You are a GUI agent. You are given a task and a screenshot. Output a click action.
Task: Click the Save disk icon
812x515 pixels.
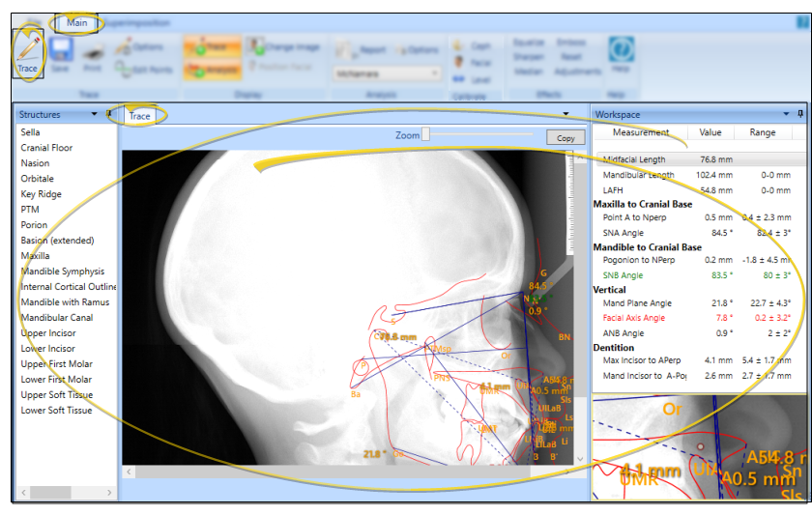61,51
